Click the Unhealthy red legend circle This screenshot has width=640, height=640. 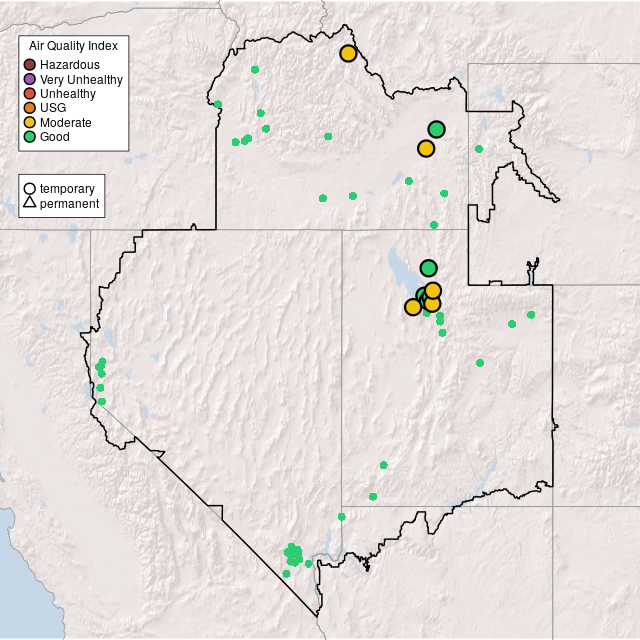point(30,93)
